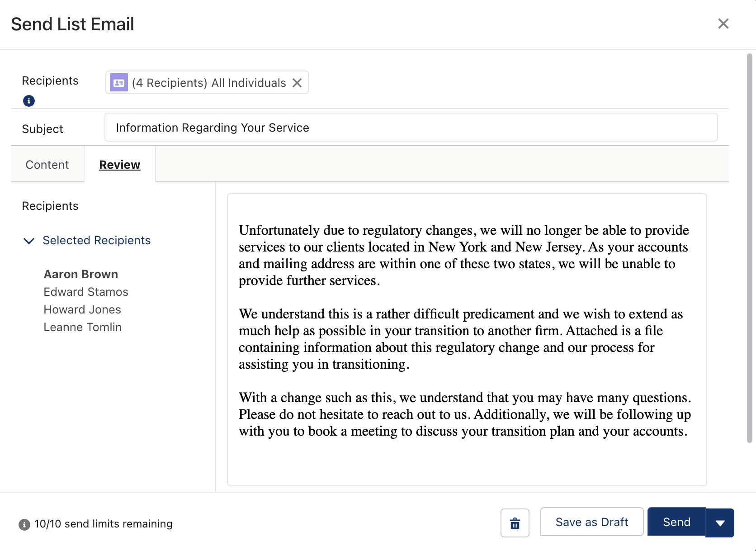Click the dialog vertical scrollbar

click(749, 248)
